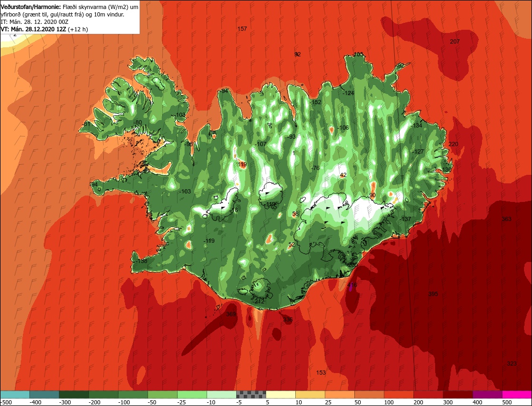532x406 pixels.
Task: Click the value -127 in east Iceland
Action: [x=418, y=151]
